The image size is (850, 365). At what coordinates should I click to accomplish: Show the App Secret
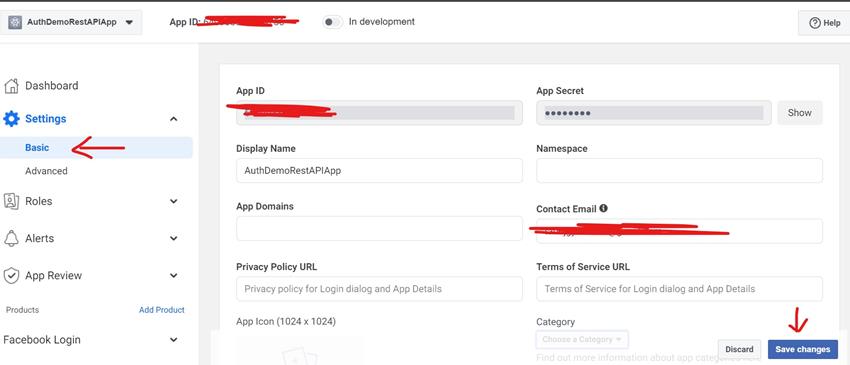point(800,113)
